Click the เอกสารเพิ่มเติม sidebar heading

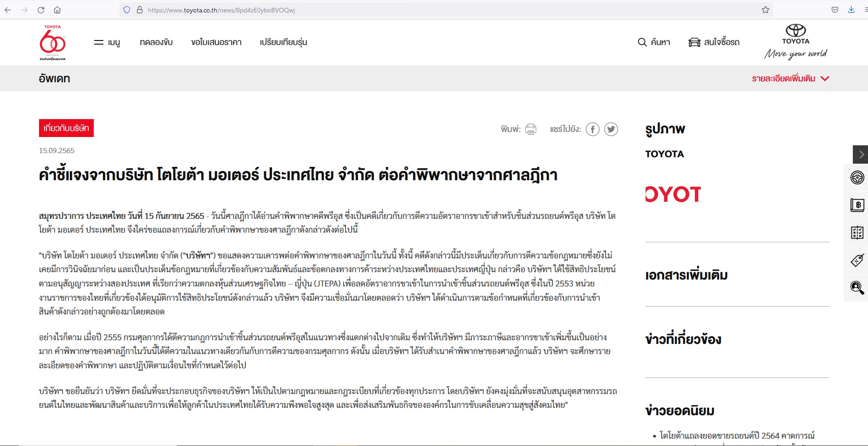pos(686,275)
